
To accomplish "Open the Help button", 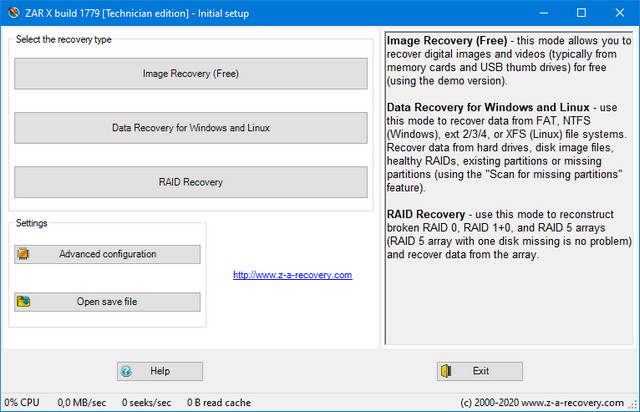I will point(160,371).
